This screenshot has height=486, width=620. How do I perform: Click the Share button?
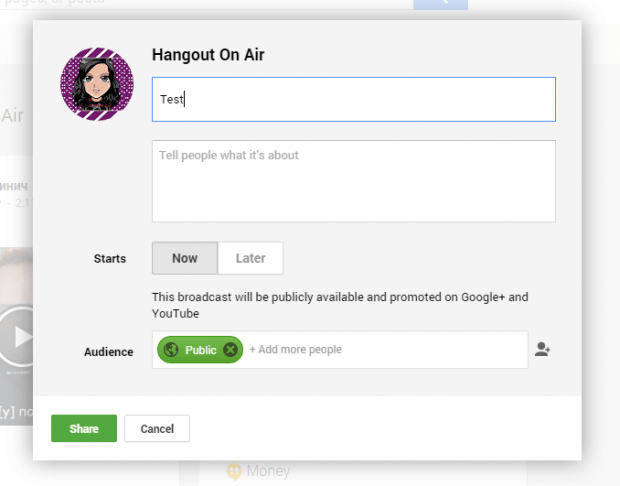click(84, 428)
